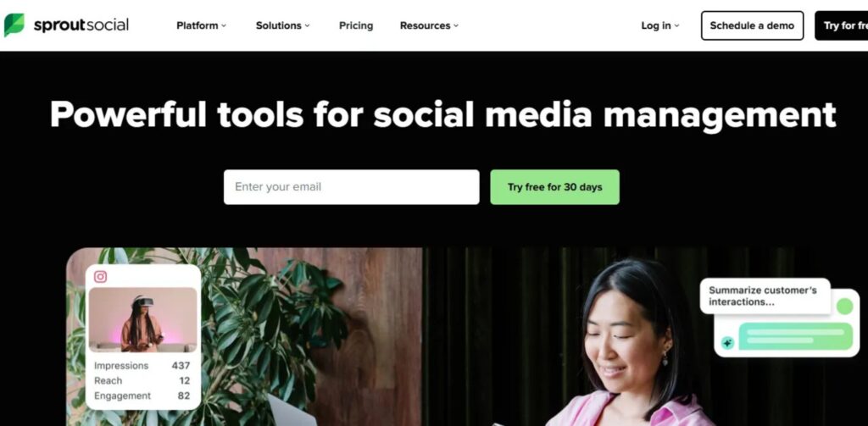
Task: Click the Instagram icon on stats card
Action: click(x=100, y=277)
